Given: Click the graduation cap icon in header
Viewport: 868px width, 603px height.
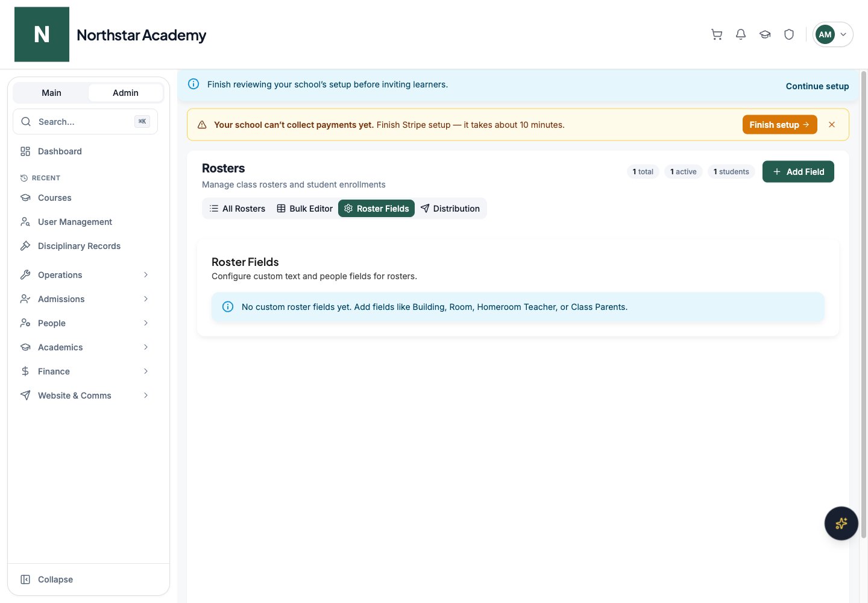Looking at the screenshot, I should [765, 34].
